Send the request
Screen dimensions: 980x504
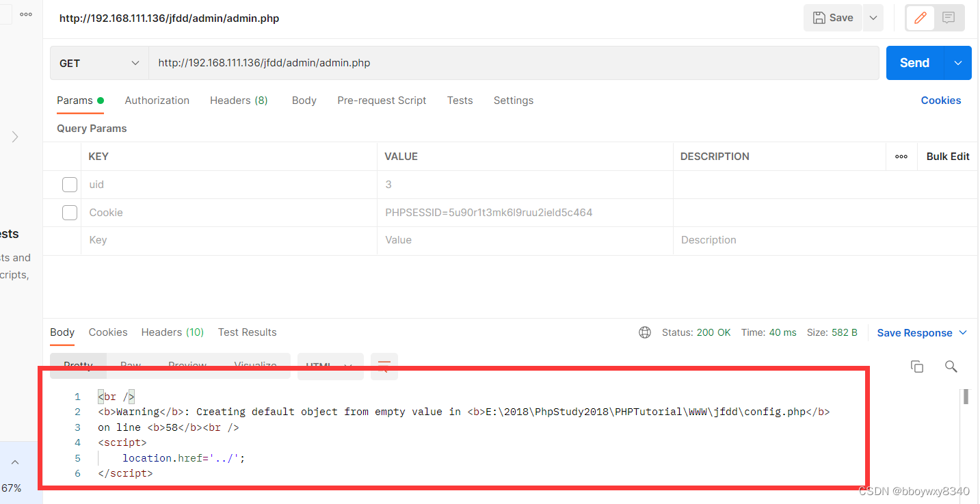click(x=914, y=63)
